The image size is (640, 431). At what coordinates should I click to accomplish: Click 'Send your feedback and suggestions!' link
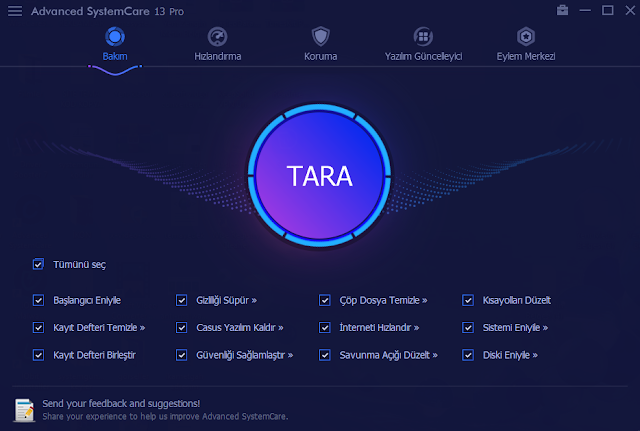point(121,403)
